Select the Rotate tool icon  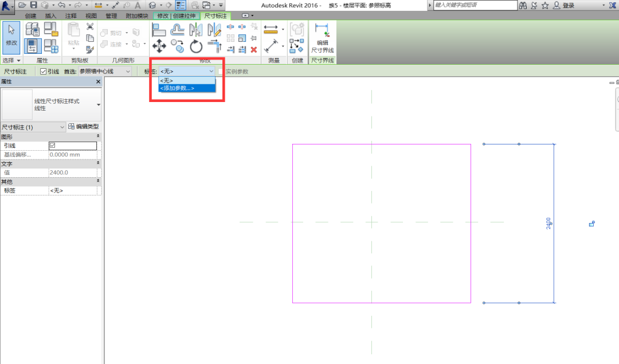(x=196, y=46)
